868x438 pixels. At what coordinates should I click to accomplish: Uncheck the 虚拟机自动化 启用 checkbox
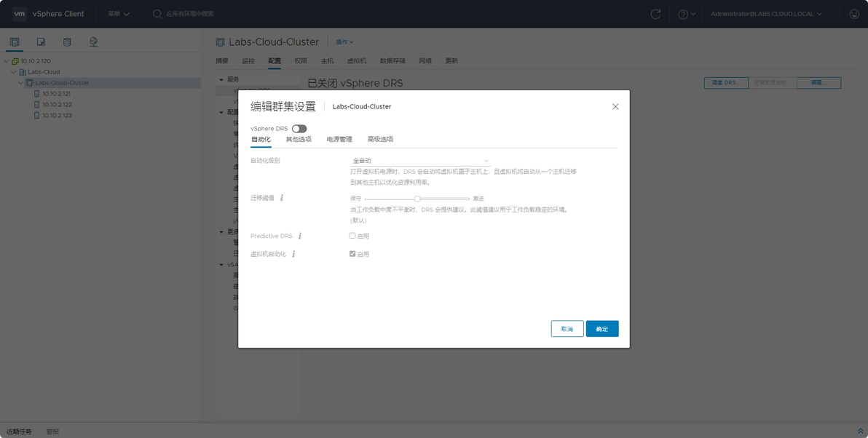tap(352, 254)
